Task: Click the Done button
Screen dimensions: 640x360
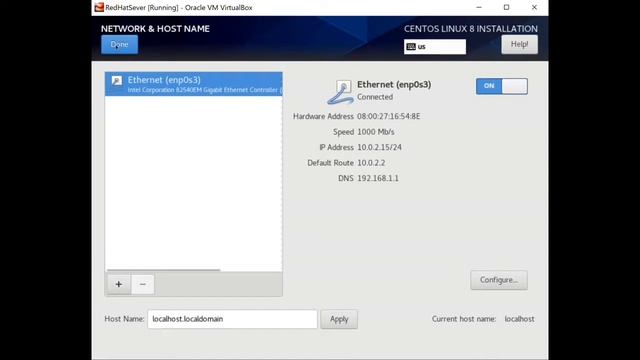Action: tap(119, 44)
